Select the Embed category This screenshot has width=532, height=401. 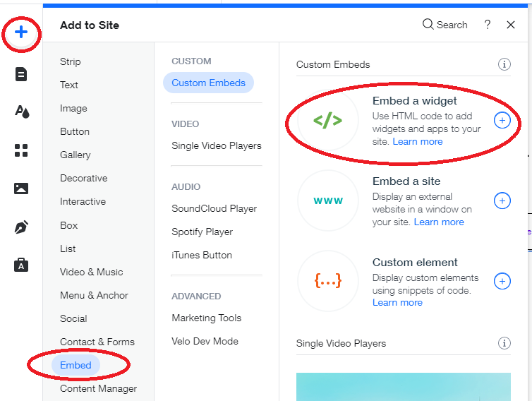(75, 365)
